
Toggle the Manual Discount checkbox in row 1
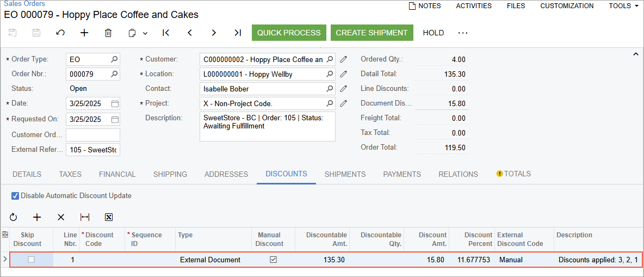273,260
